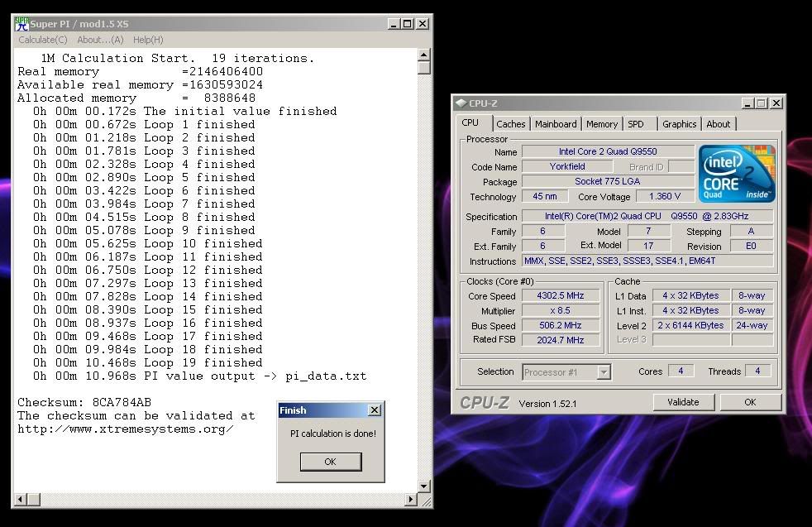Click the CPU-Z title bar icon
Image resolution: width=812 pixels, height=527 pixels.
461,103
